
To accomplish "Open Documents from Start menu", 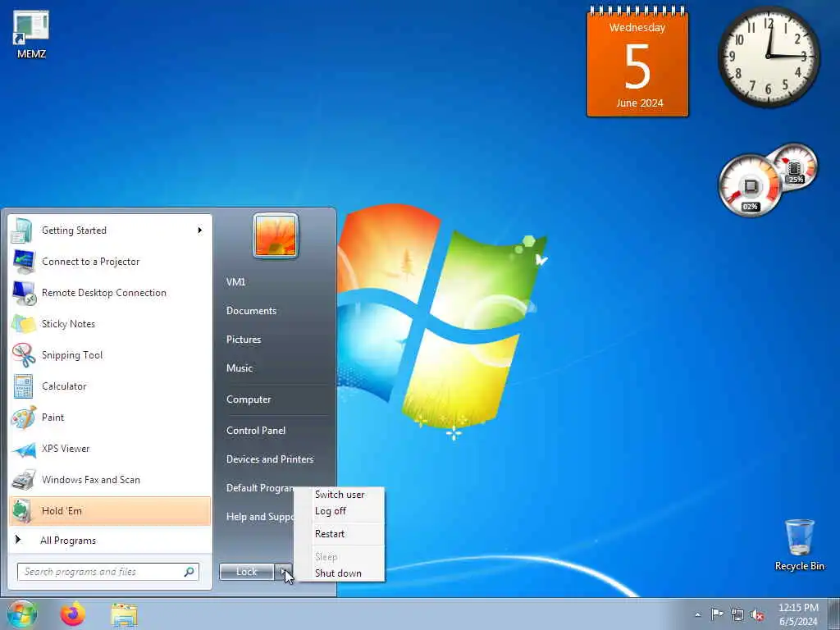I will click(x=251, y=311).
